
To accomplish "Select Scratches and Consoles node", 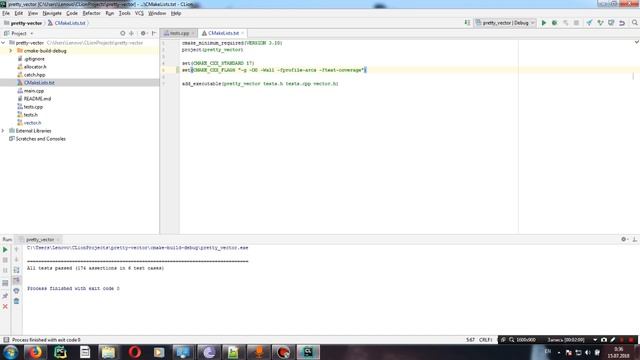I will pyautogui.click(x=40, y=139).
